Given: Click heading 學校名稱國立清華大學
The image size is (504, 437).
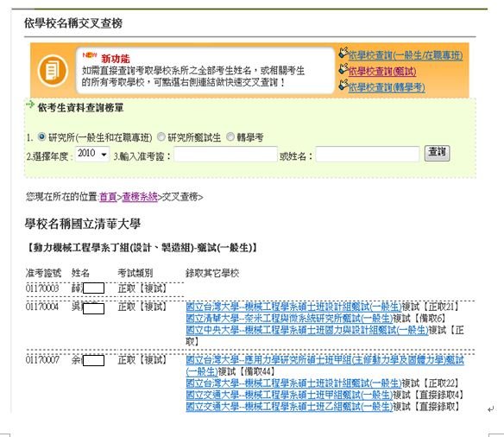Looking at the screenshot, I should click(83, 225).
